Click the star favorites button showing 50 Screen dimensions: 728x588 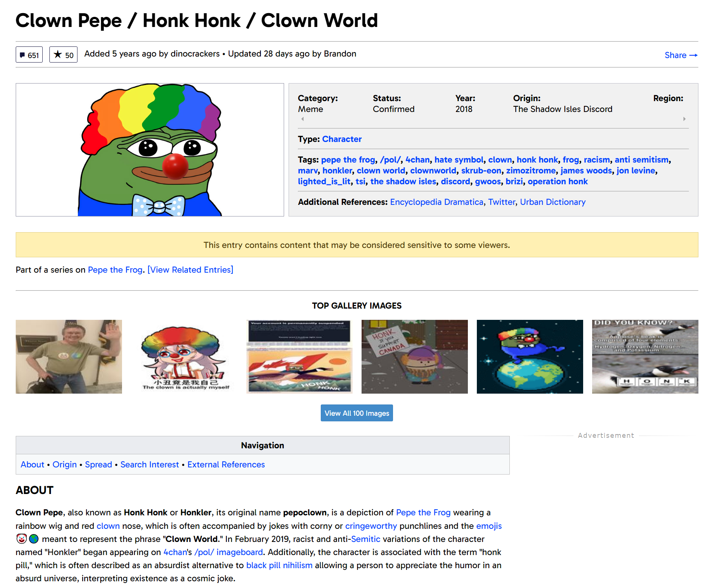(x=63, y=55)
